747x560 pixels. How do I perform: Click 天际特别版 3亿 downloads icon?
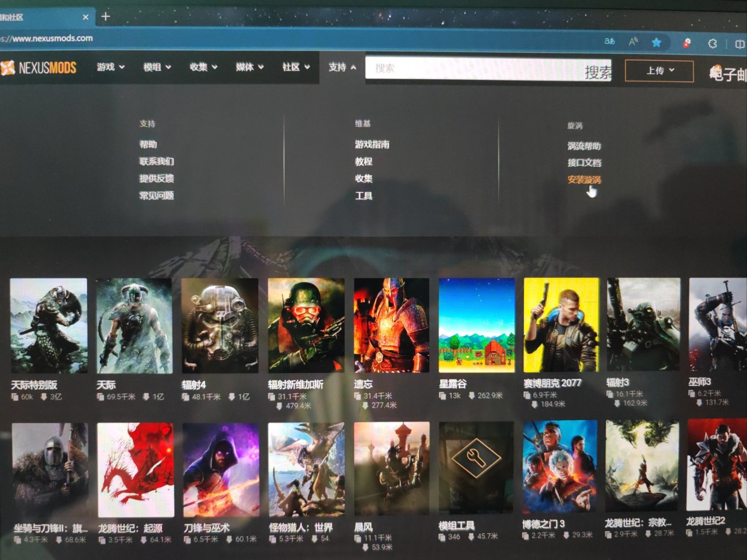44,397
